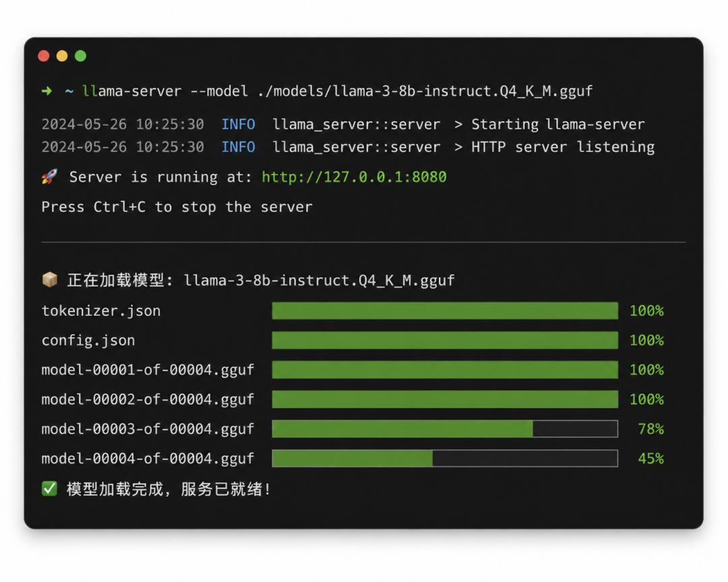Select the model-00004-of-00004.gguf file name

pyautogui.click(x=148, y=459)
